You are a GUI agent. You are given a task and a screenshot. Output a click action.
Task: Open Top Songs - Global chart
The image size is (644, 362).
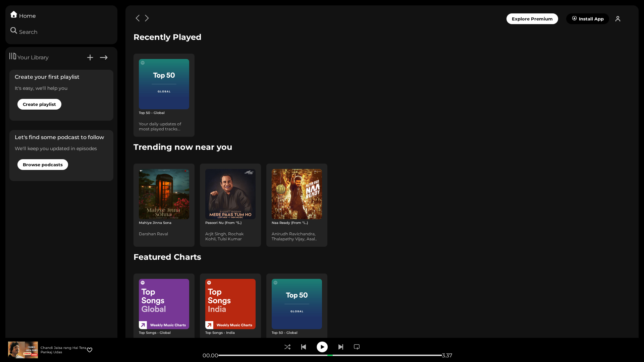click(x=164, y=306)
